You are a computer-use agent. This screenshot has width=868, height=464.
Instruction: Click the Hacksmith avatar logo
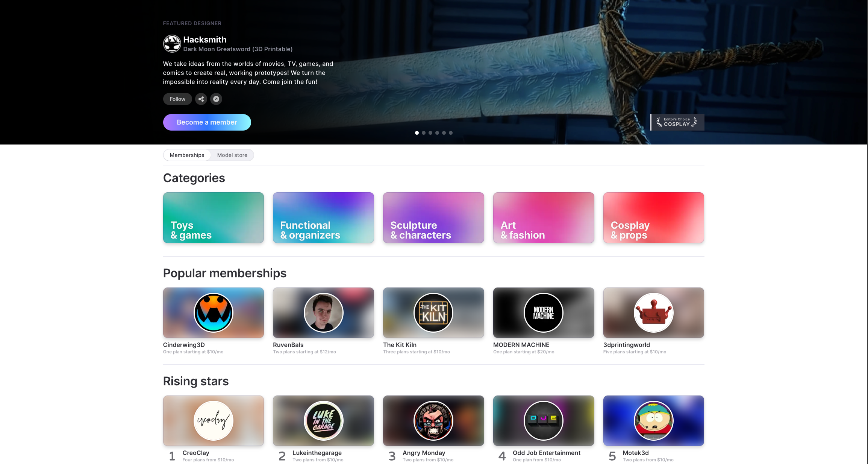(172, 44)
